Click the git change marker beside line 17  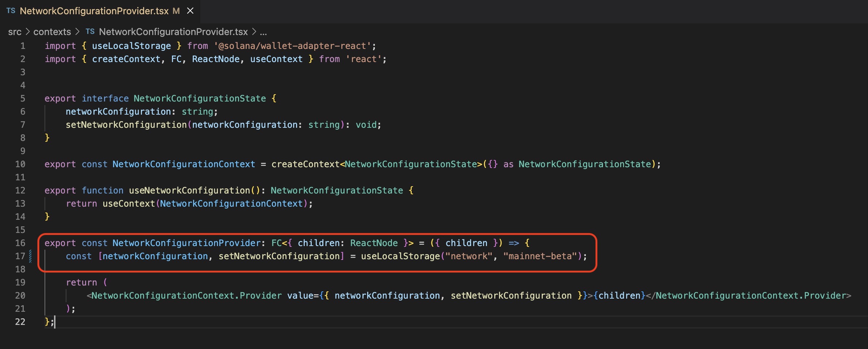click(30, 256)
